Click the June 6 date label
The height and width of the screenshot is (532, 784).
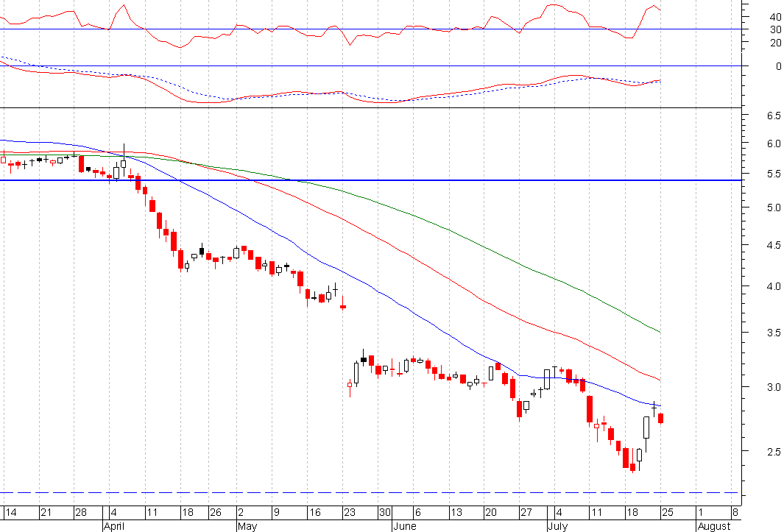click(418, 512)
